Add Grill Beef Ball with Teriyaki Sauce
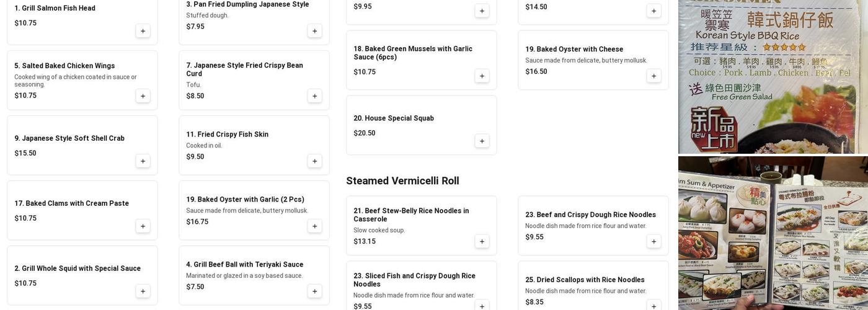This screenshot has width=868, height=310. (x=314, y=291)
